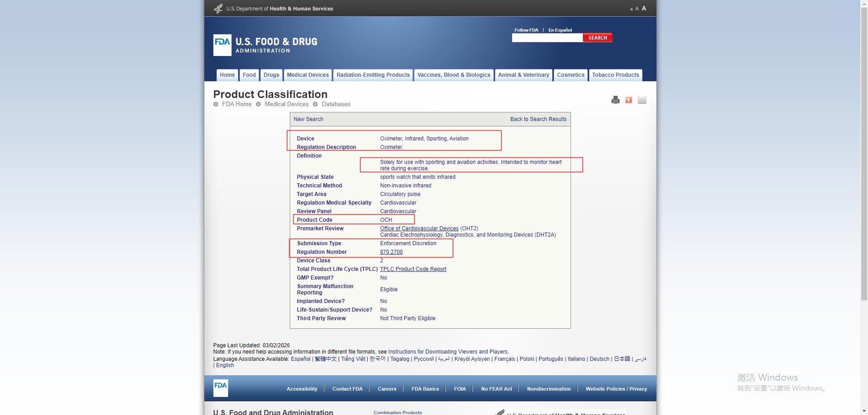Switch to the Drugs tab
The image size is (868, 415).
(271, 75)
